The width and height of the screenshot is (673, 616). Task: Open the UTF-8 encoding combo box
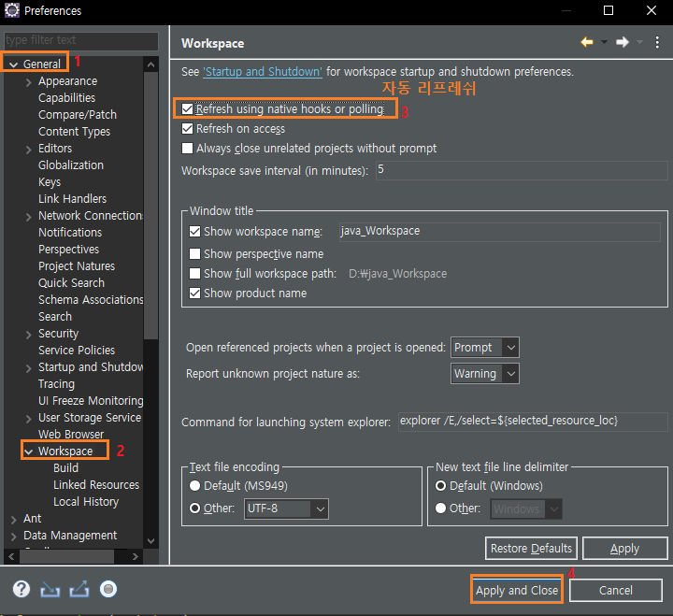click(286, 509)
